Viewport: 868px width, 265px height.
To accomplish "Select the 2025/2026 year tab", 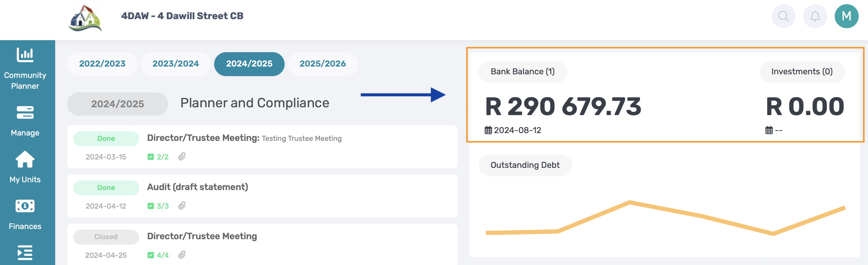I will point(322,64).
